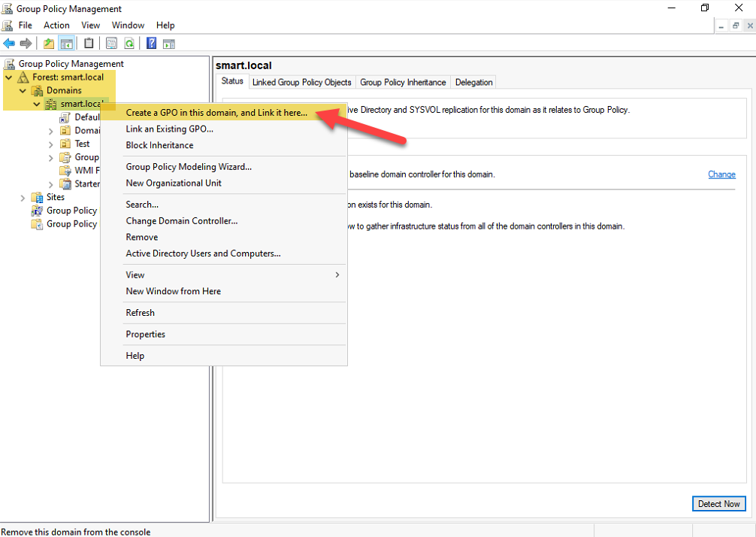Open Properties from context menu
Screen dimensions: 756x537
[224, 334]
